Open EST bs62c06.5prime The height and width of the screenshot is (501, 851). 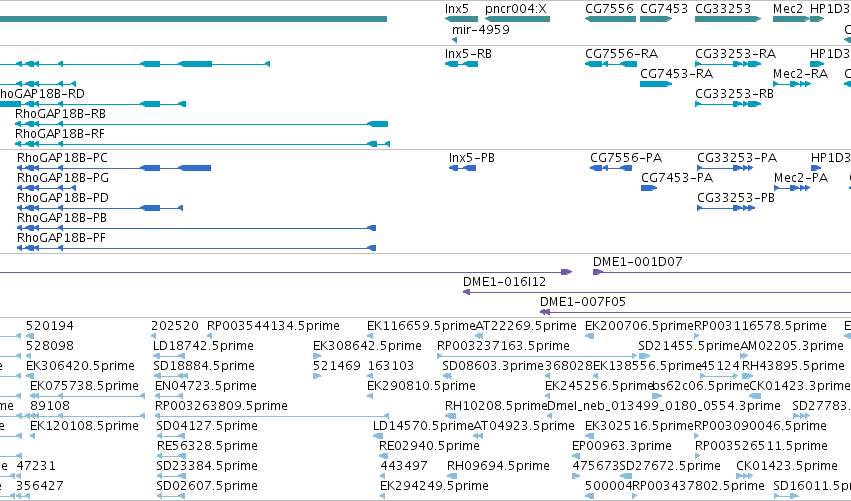pyautogui.click(x=700, y=386)
